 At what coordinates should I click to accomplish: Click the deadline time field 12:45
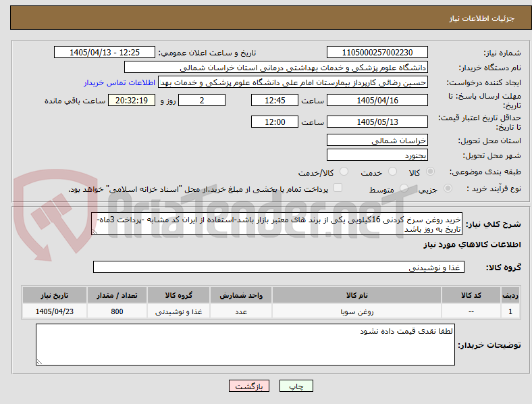275,101
